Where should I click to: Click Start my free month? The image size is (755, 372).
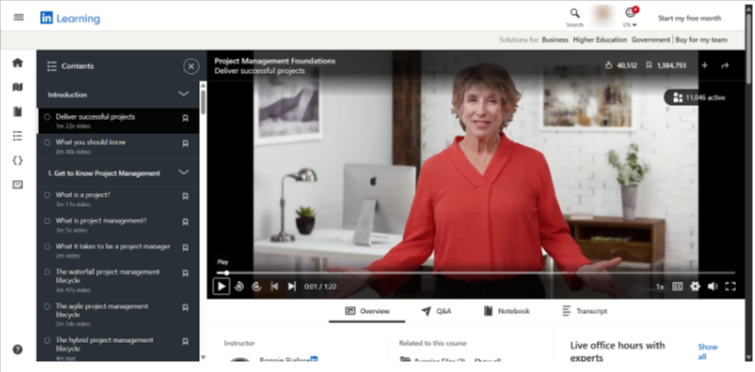[690, 18]
